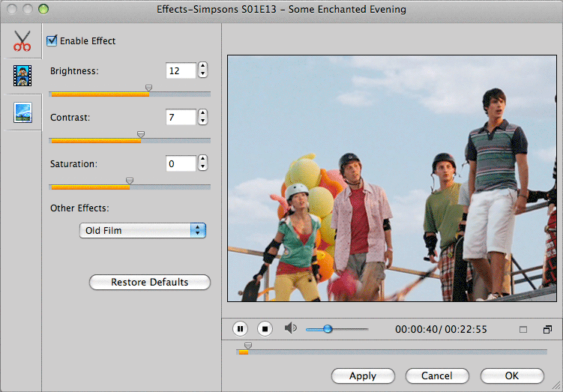This screenshot has height=392, width=563.
Task: Open the Old Film effects dropdown
Action: (142, 230)
